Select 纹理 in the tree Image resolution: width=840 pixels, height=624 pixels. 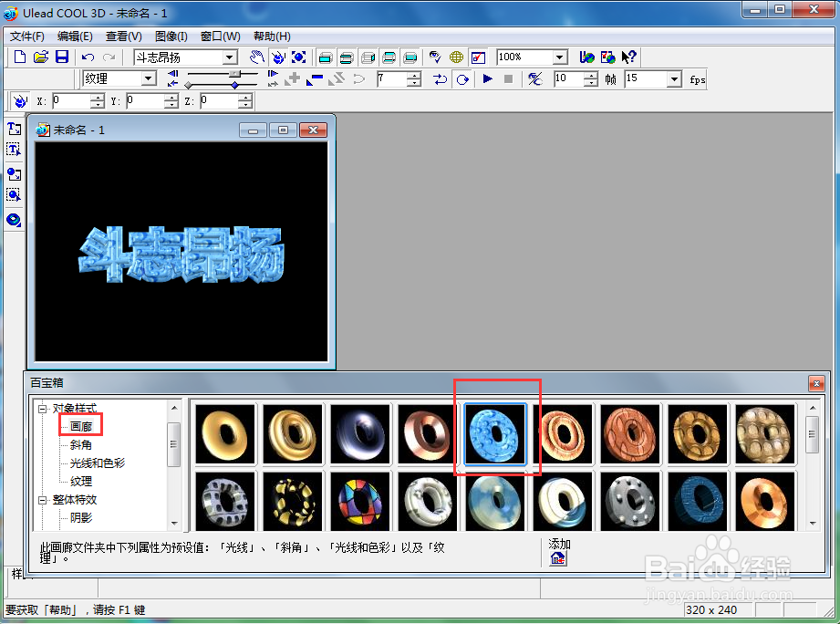click(81, 481)
